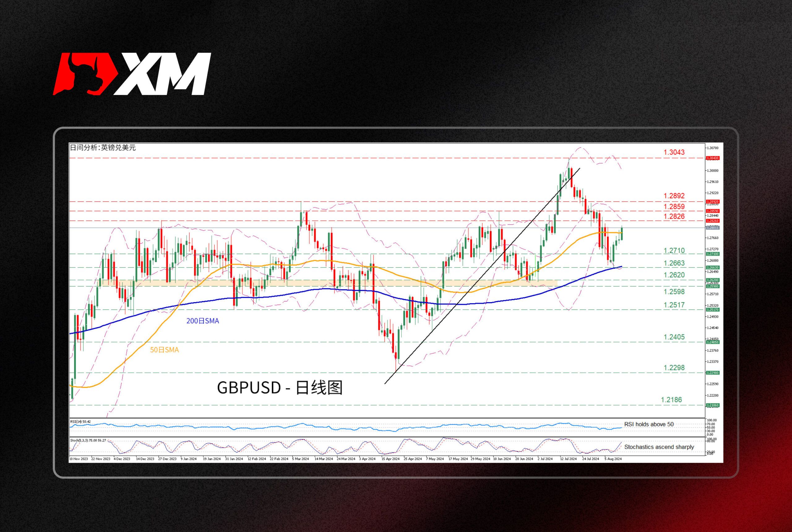Click the 20 Jun 2024 date label
Screen dimensions: 792x532
[x=524, y=459]
